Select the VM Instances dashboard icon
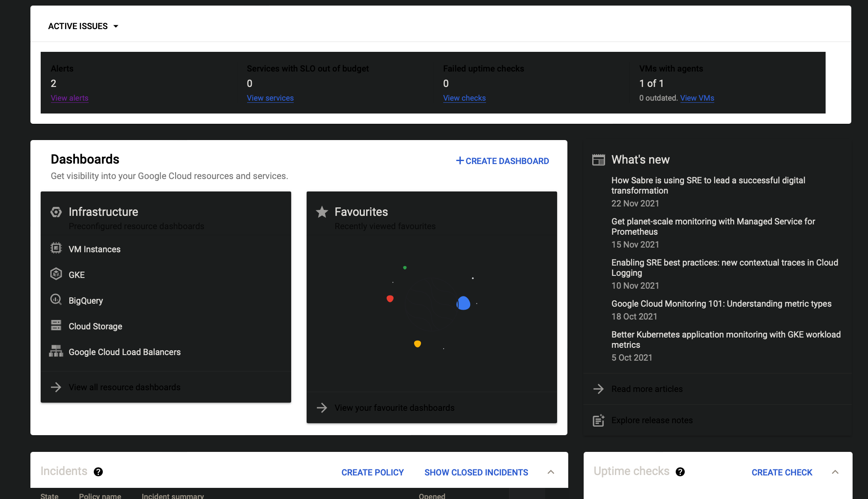 [56, 248]
